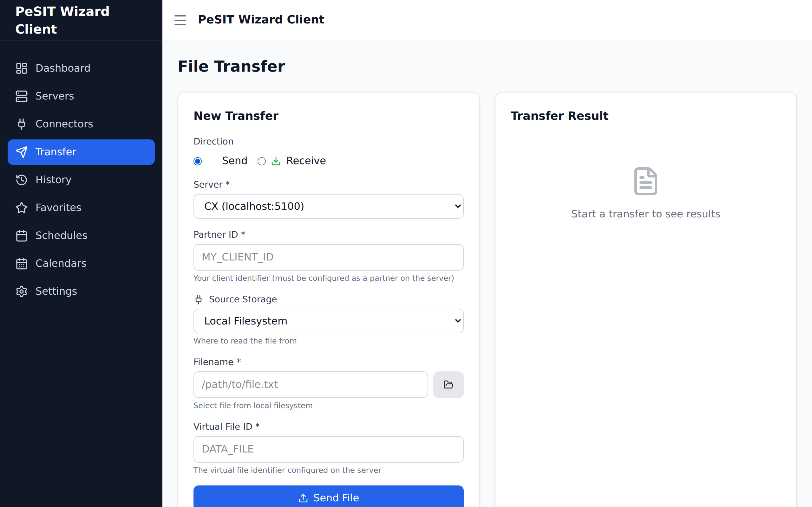Click the Connectors plug icon

(x=22, y=124)
